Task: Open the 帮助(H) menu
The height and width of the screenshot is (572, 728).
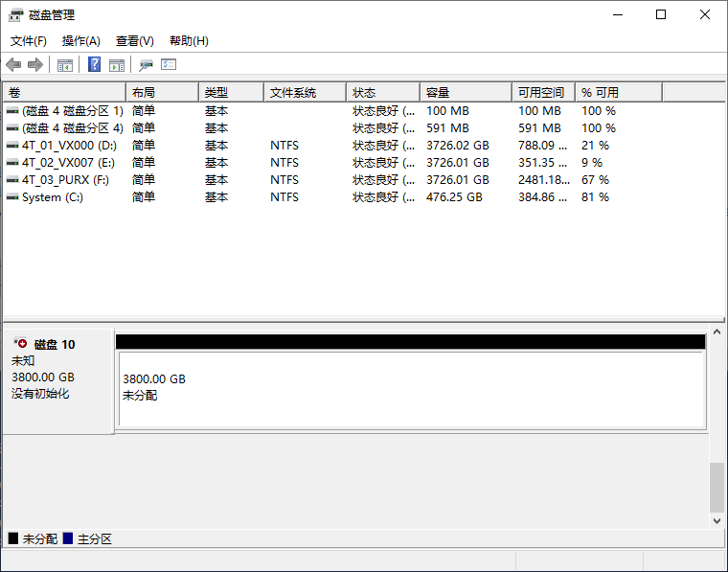Action: [x=189, y=41]
